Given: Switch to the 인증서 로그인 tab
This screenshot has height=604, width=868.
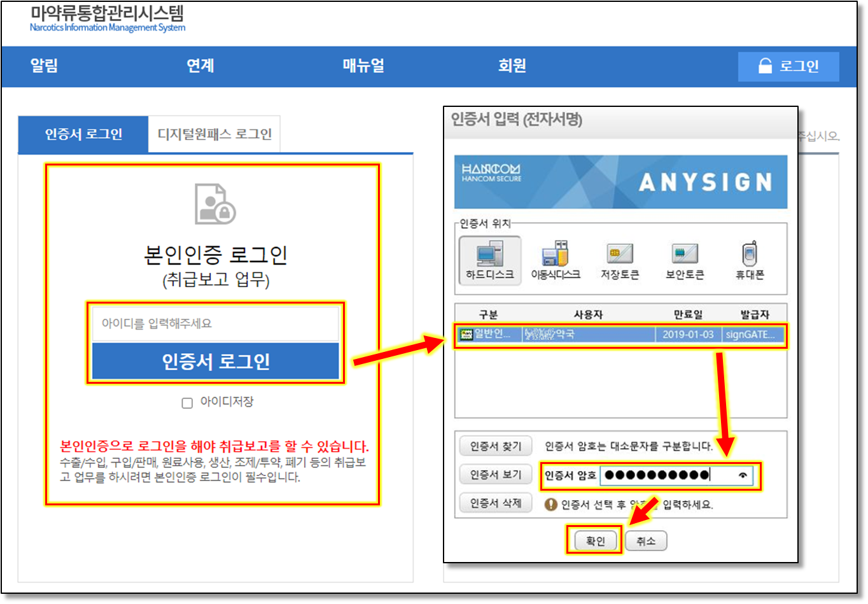Looking at the screenshot, I should coord(83,134).
